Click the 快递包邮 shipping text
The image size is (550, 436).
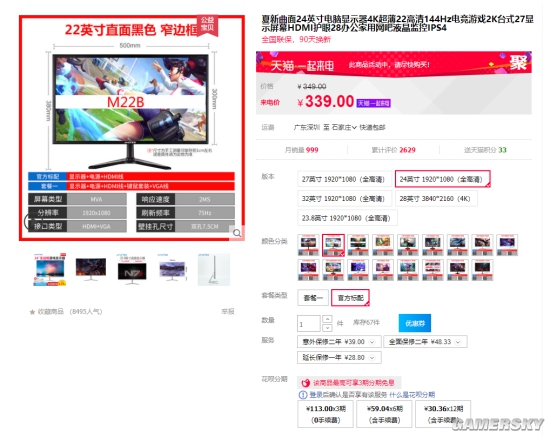coord(373,127)
